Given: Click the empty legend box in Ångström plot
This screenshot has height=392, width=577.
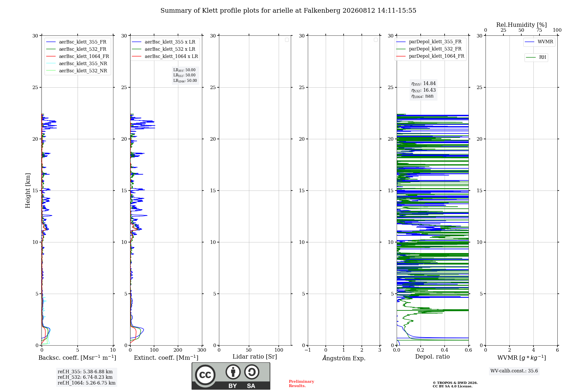Looking at the screenshot, I should coord(376,40).
